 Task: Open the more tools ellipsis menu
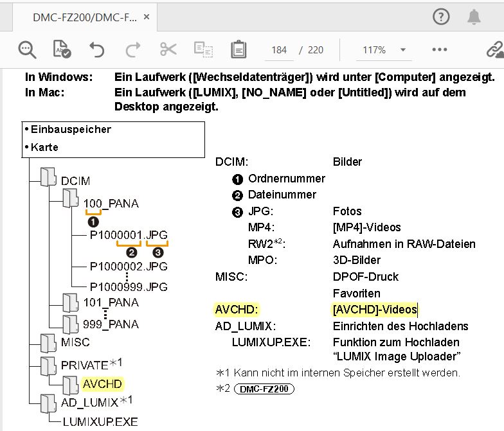pos(440,49)
